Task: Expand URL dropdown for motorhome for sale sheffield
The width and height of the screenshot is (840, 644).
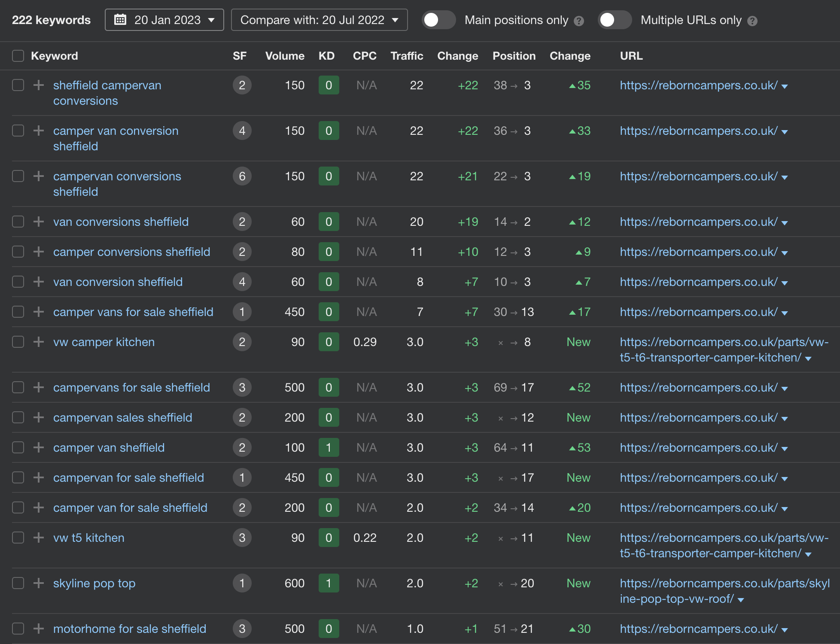Action: pos(785,630)
